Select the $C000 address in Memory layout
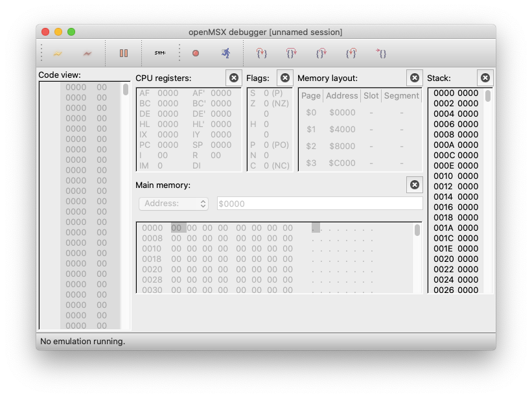The width and height of the screenshot is (532, 398). point(342,163)
